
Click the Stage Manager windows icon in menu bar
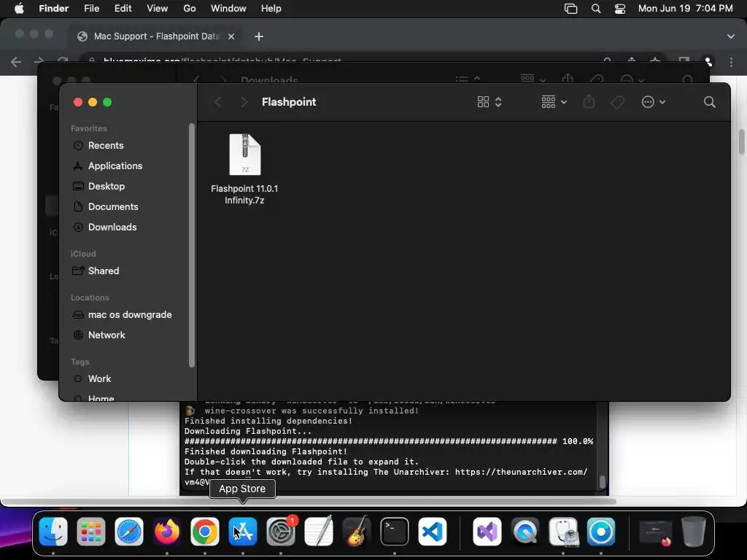pyautogui.click(x=570, y=9)
